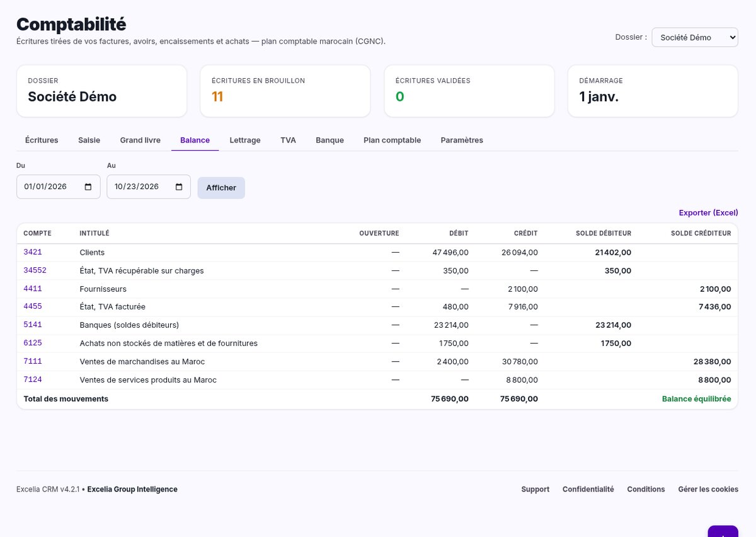Click Ventes de marchandises au Maroc label
Viewport: 756px width, 537px height.
[x=142, y=362]
